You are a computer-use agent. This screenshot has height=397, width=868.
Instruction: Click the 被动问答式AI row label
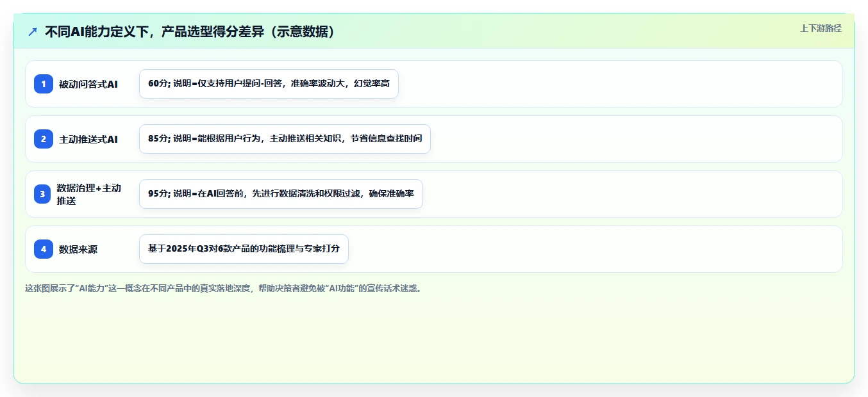(x=88, y=84)
